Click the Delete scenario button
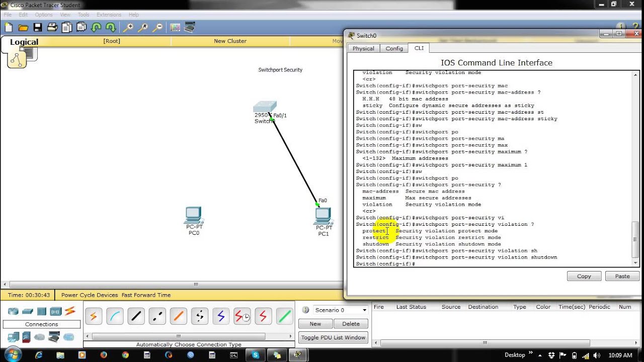This screenshot has height=362, width=644. coord(351,324)
